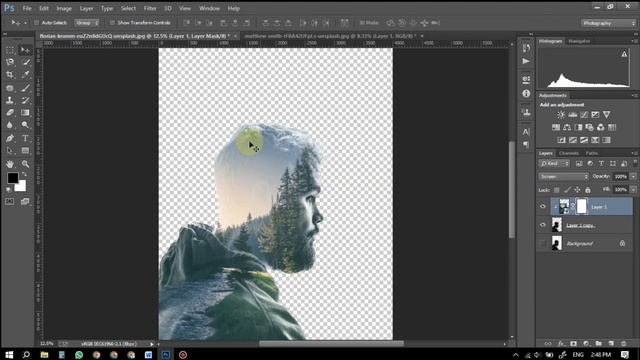Image resolution: width=640 pixels, height=360 pixels.
Task: Open the Image menu
Action: tap(64, 8)
